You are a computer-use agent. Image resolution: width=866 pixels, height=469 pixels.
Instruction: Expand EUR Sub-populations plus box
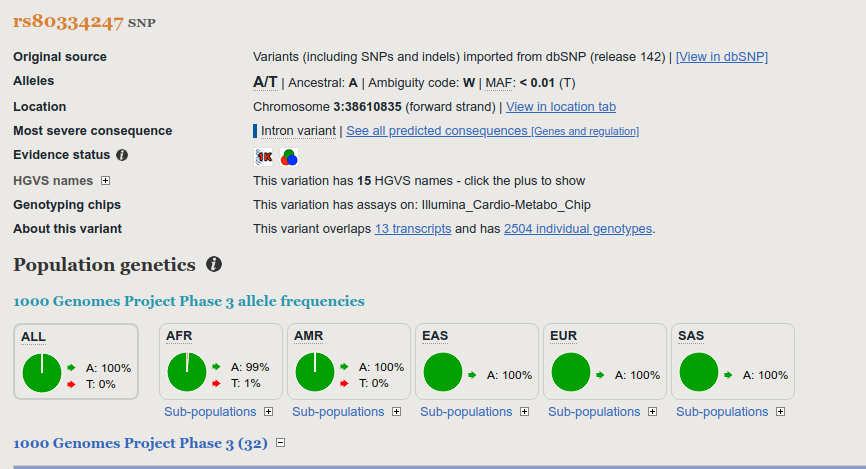coord(653,412)
